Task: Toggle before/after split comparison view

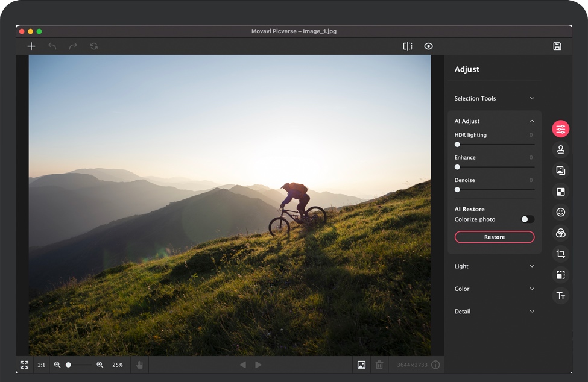Action: coord(408,46)
